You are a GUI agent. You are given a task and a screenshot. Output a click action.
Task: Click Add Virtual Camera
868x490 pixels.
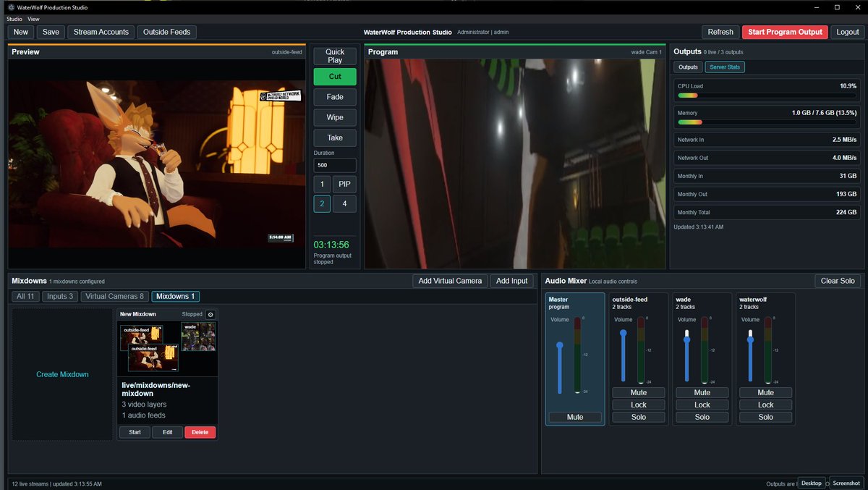coord(450,281)
